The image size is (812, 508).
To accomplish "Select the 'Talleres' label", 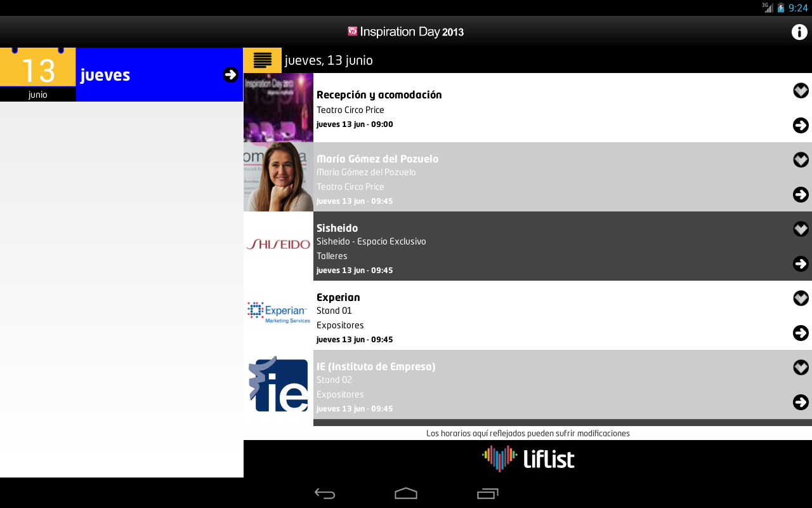I will tap(332, 256).
